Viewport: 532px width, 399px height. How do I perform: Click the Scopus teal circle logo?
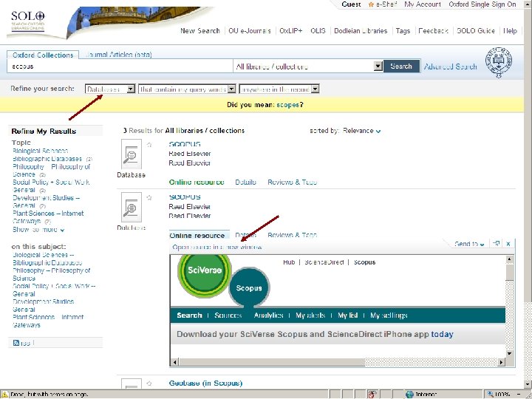pos(249,287)
